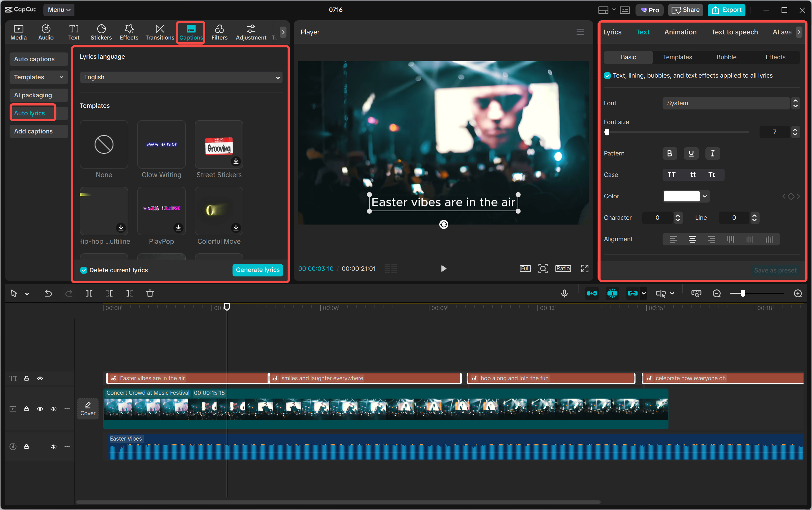The image size is (812, 510).
Task: Open the text Color picker dropdown
Action: pos(705,196)
